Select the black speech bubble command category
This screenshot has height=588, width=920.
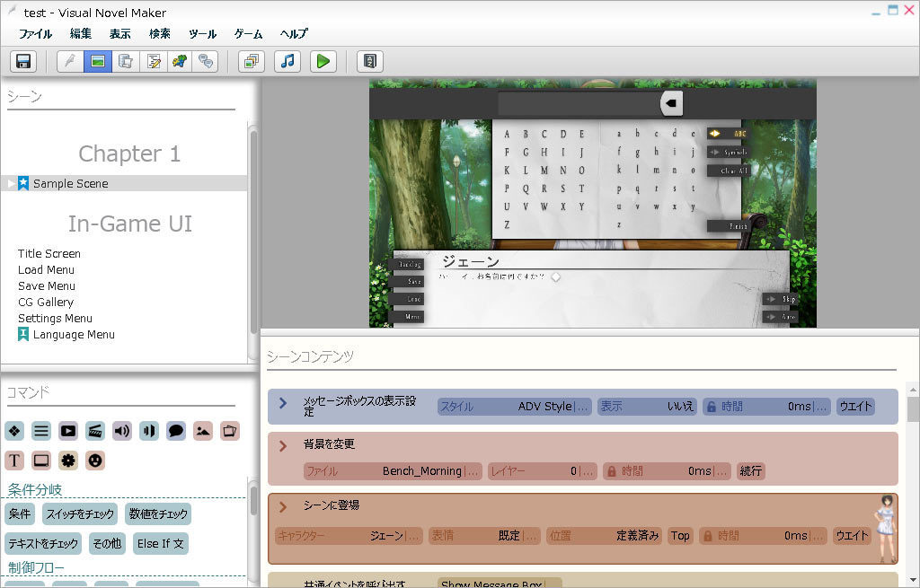[176, 431]
